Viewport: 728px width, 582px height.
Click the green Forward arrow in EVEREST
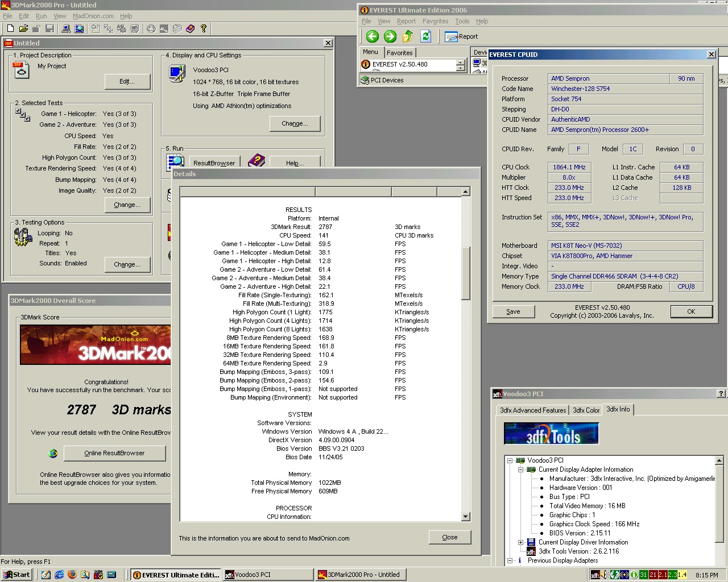click(x=390, y=36)
